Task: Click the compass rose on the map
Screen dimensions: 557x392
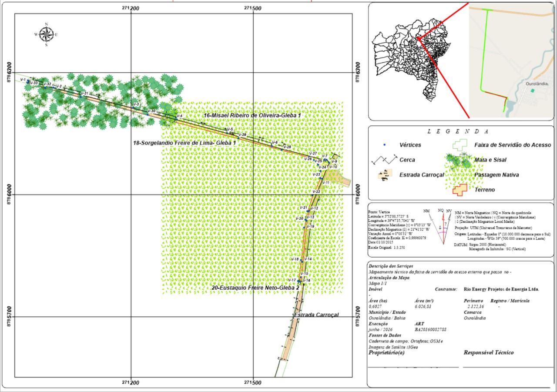Action: pyautogui.click(x=46, y=34)
